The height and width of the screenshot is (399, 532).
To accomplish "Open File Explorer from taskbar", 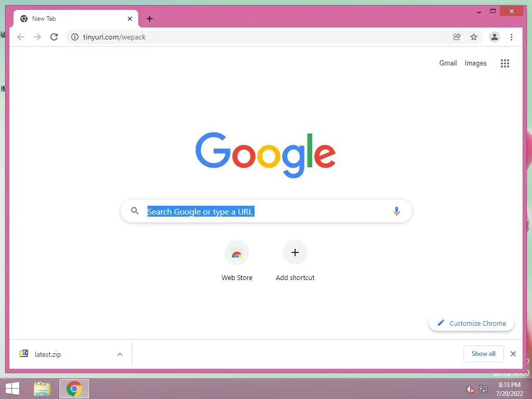I will (42, 389).
